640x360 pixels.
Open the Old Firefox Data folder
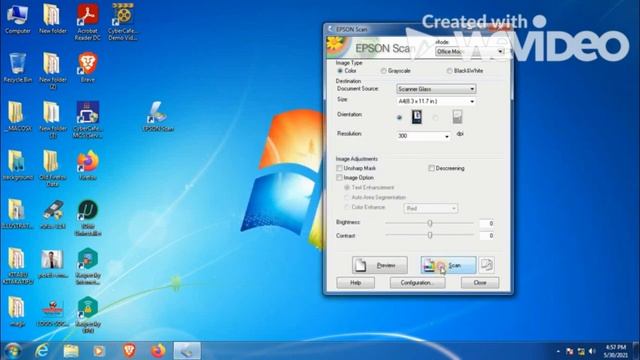pyautogui.click(x=52, y=169)
